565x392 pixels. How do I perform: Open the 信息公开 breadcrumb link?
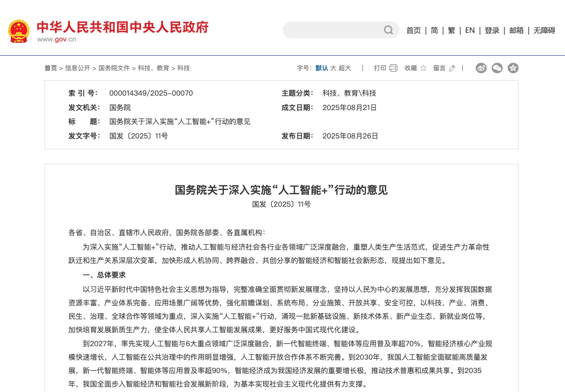click(x=77, y=68)
